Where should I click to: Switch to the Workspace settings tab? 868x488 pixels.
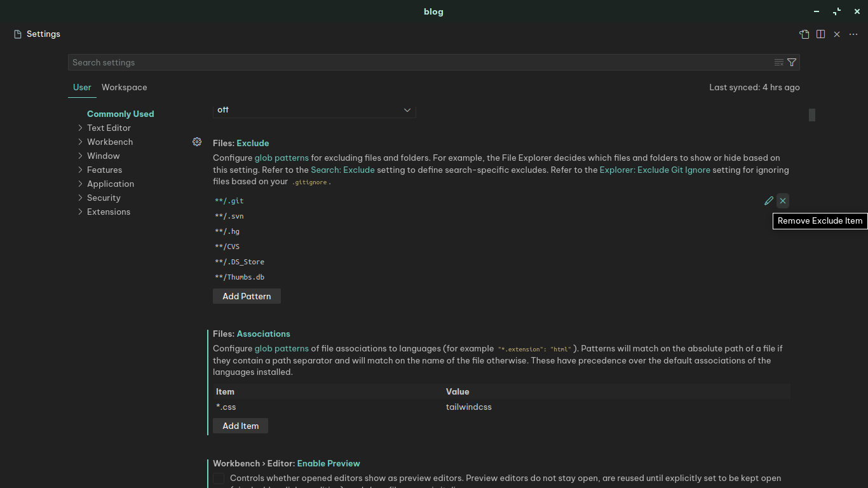coord(125,88)
